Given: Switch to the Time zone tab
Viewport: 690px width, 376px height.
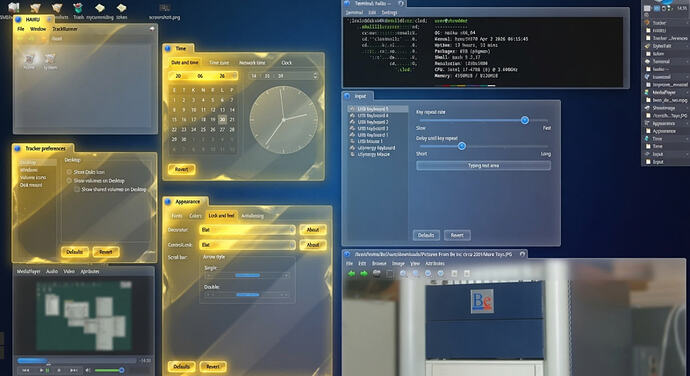Looking at the screenshot, I should 219,63.
